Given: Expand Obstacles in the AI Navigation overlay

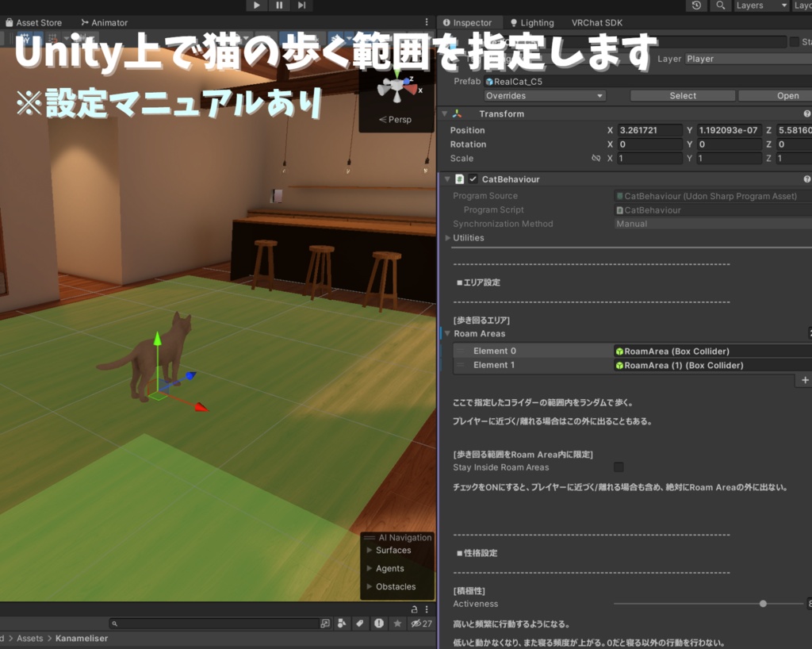Looking at the screenshot, I should [x=370, y=586].
